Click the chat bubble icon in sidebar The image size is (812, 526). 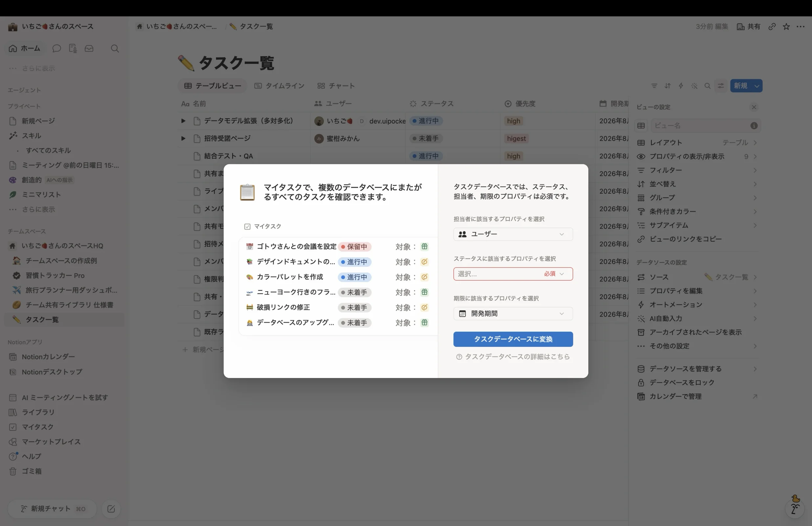pyautogui.click(x=56, y=49)
